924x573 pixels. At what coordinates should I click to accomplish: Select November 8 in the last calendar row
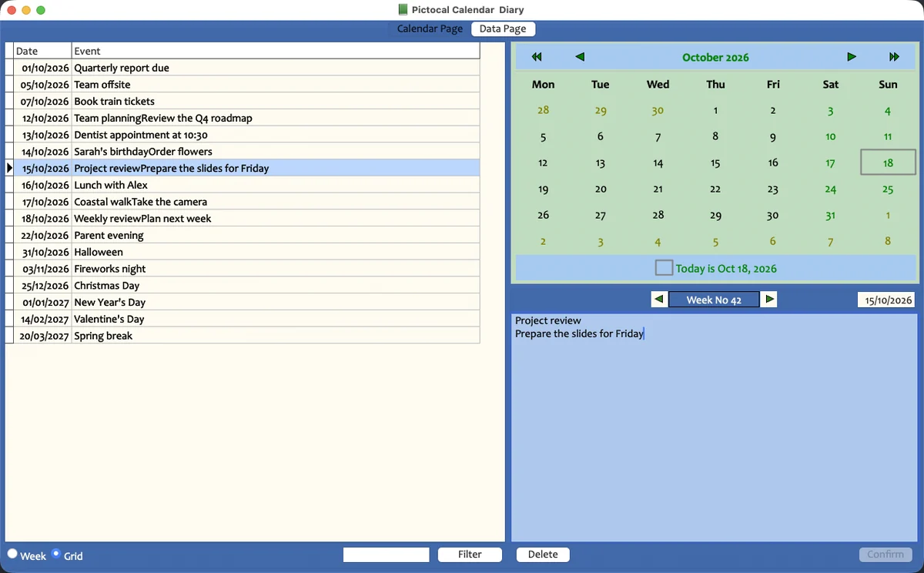(888, 241)
